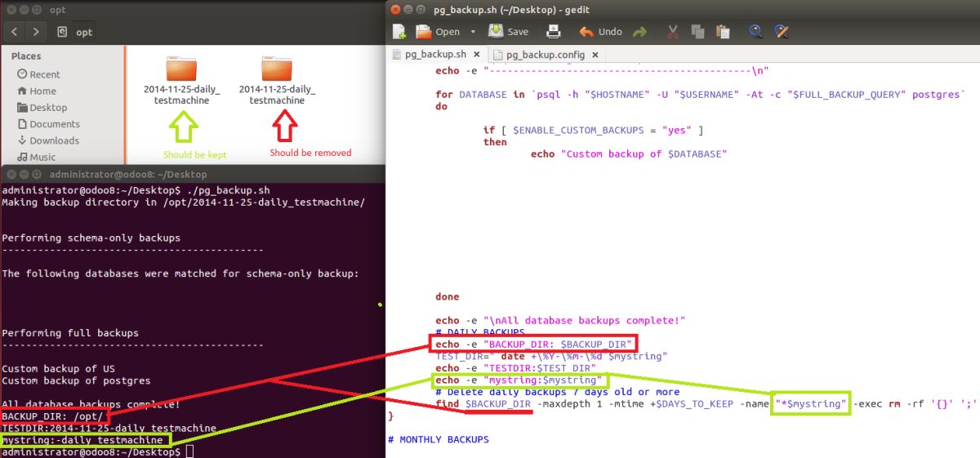Click 'Making backup directory in' terminal line

[x=183, y=201]
